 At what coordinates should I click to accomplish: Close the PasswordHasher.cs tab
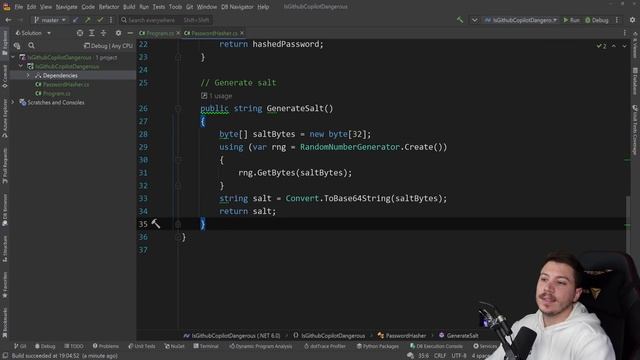pyautogui.click(x=242, y=33)
